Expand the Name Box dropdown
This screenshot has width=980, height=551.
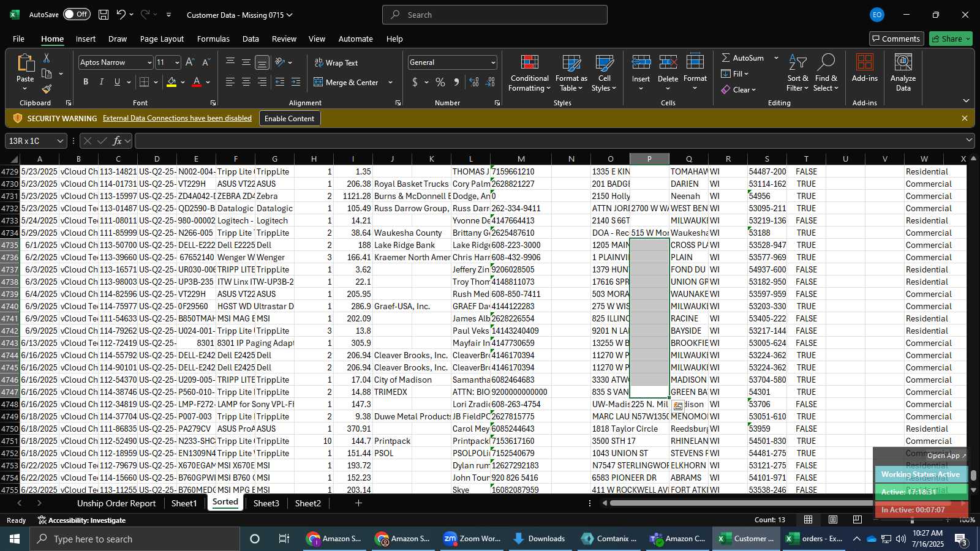[59, 141]
